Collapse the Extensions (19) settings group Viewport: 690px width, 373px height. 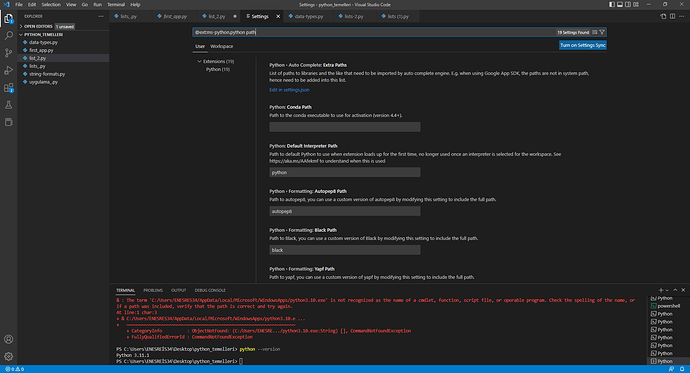(x=215, y=61)
